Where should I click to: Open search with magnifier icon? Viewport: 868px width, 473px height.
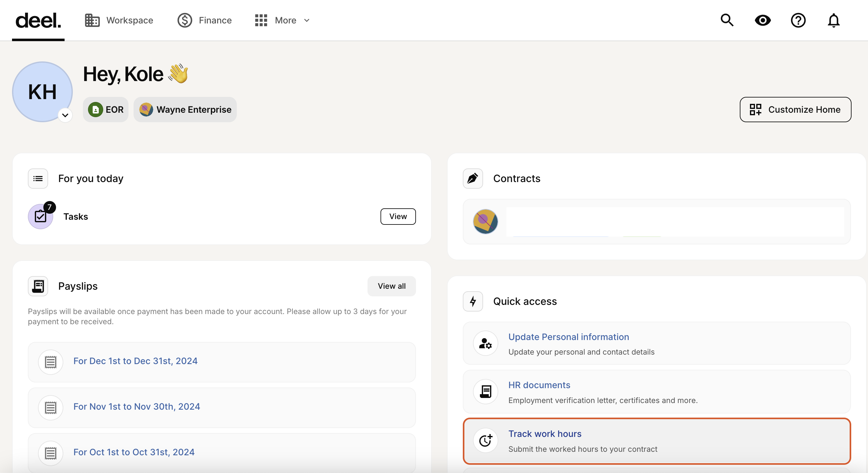pyautogui.click(x=727, y=20)
